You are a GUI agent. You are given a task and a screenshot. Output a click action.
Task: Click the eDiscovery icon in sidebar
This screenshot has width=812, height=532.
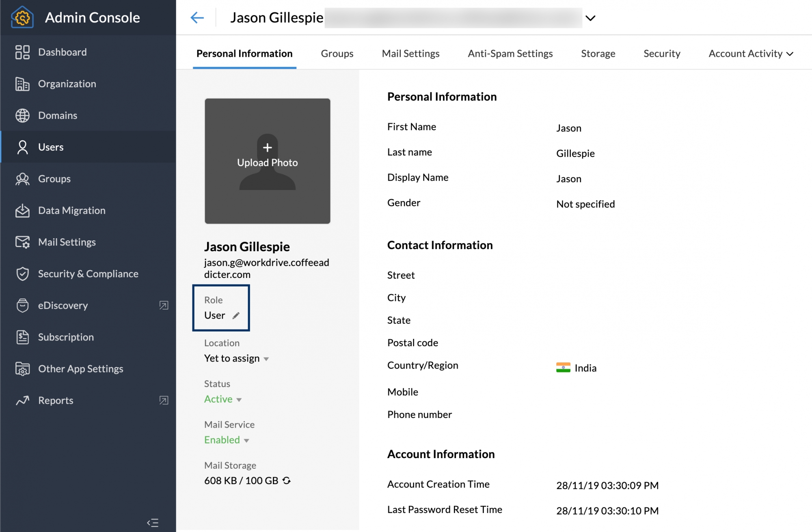21,305
